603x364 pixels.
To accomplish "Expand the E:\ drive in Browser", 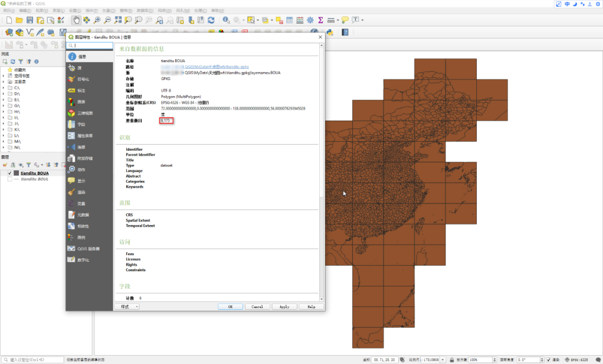I will click(x=3, y=100).
